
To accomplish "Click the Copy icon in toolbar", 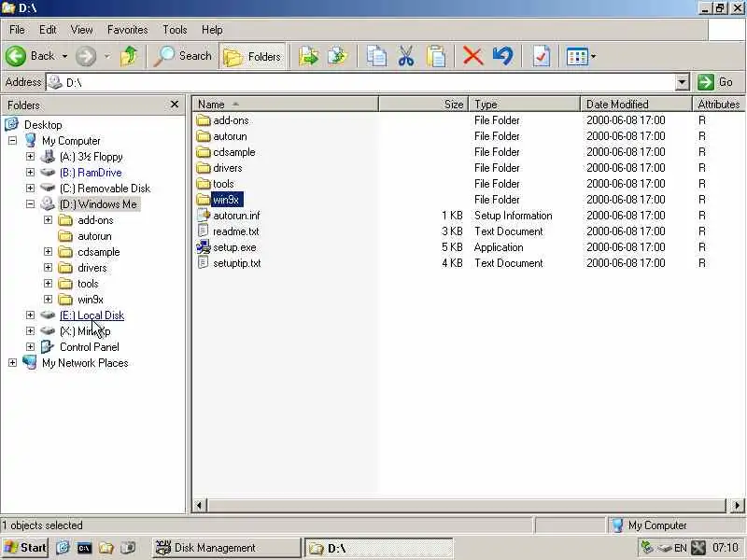I will (x=376, y=56).
